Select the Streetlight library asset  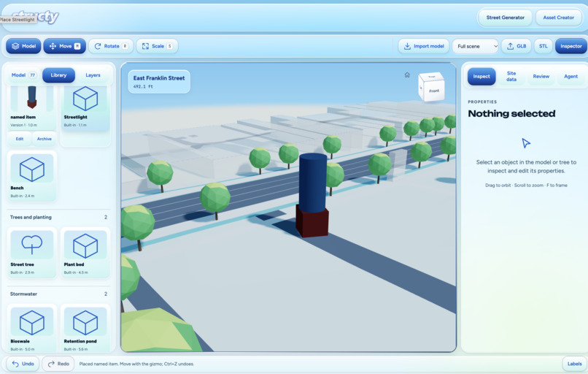click(85, 107)
